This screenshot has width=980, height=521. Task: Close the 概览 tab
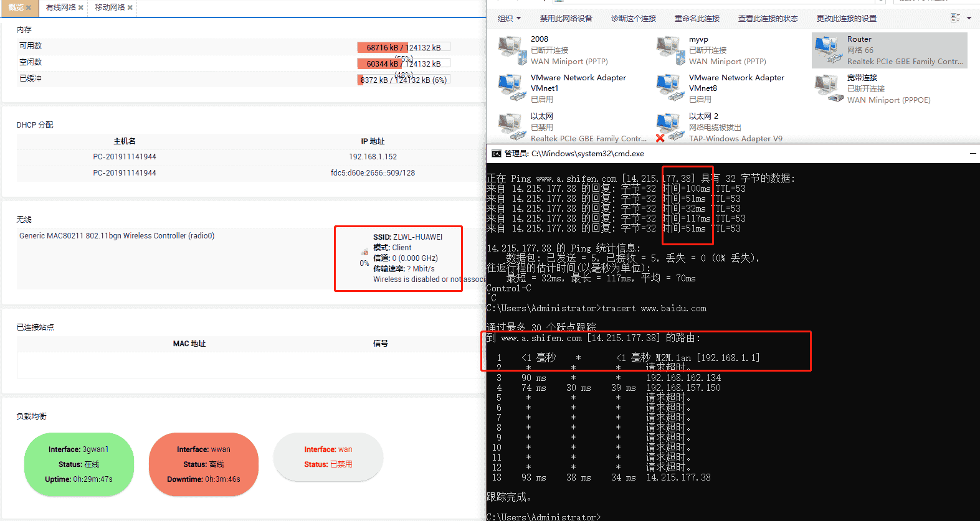[29, 7]
